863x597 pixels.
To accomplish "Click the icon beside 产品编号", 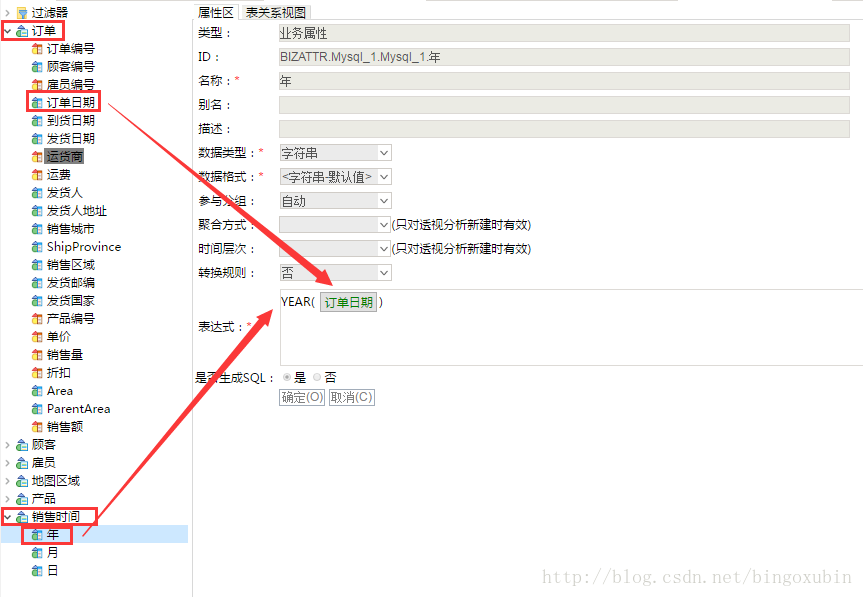I will 37,319.
